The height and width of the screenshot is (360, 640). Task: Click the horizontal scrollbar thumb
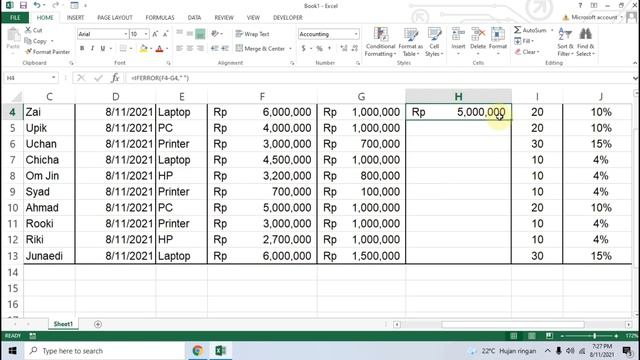(x=513, y=324)
